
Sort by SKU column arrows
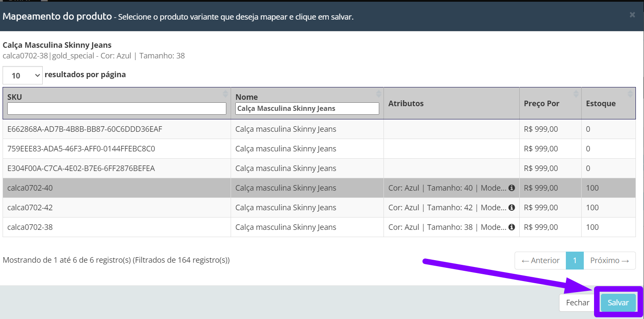click(225, 93)
